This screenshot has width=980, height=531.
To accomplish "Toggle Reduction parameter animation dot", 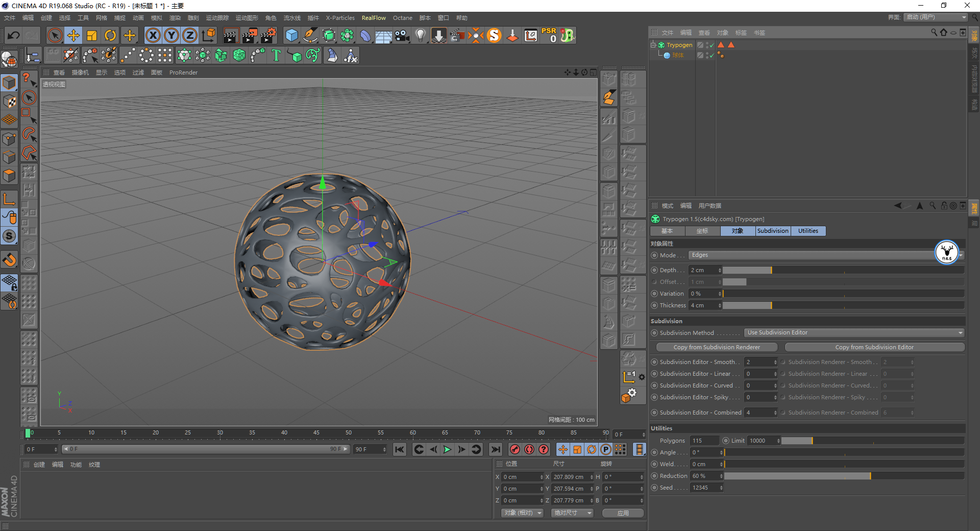I will pyautogui.click(x=654, y=476).
